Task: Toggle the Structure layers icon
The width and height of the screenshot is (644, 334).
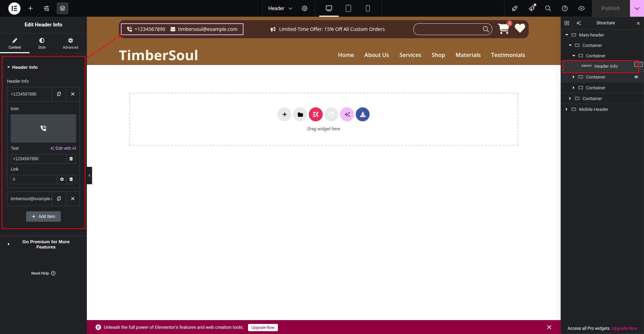Action: (x=63, y=8)
